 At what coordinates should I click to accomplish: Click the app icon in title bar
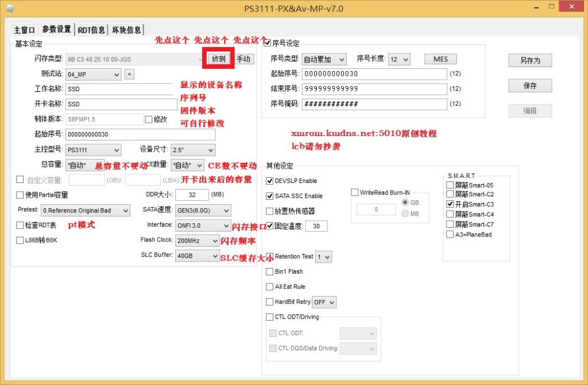pos(10,7)
